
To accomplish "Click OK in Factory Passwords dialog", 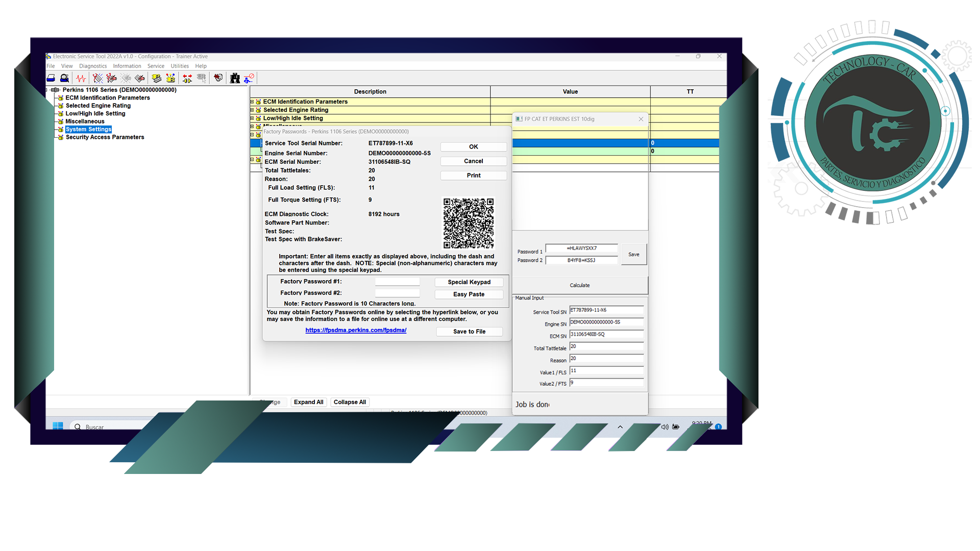I will pos(474,147).
